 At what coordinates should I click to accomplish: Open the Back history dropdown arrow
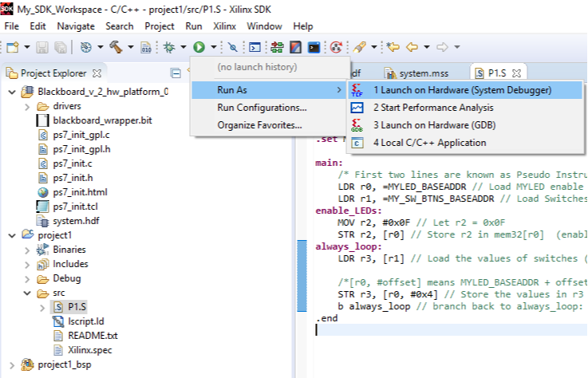pyautogui.click(x=427, y=47)
